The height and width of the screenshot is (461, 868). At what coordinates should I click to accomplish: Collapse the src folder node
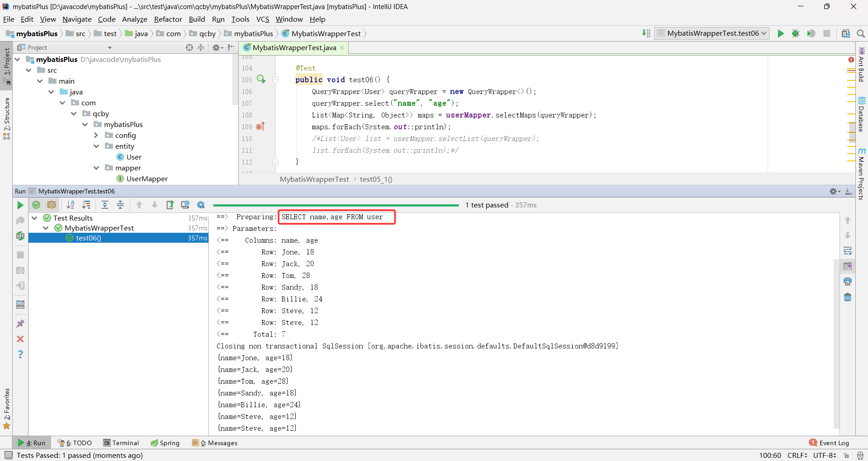click(x=28, y=70)
